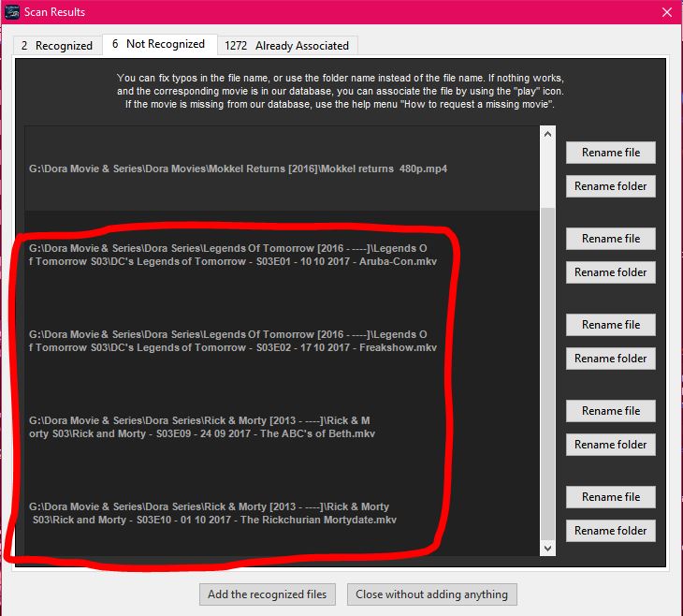Select the S03E01 Aruba-Con.mkv path entry
The height and width of the screenshot is (616, 683).
pyautogui.click(x=282, y=255)
